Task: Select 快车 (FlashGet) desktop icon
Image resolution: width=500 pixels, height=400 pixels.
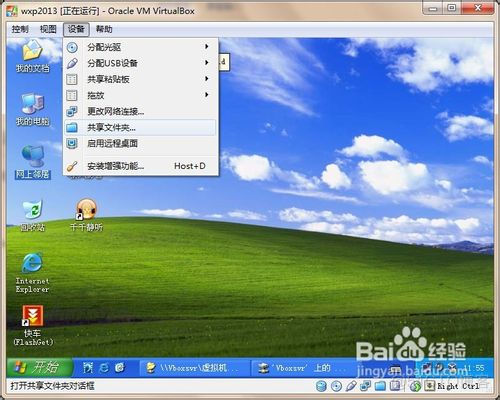Action: click(33, 325)
